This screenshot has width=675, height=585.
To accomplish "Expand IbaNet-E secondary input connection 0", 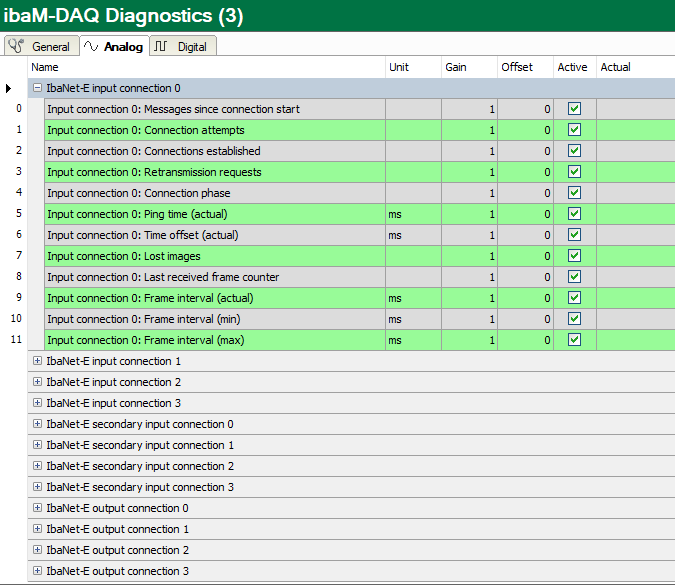I will (x=37, y=424).
